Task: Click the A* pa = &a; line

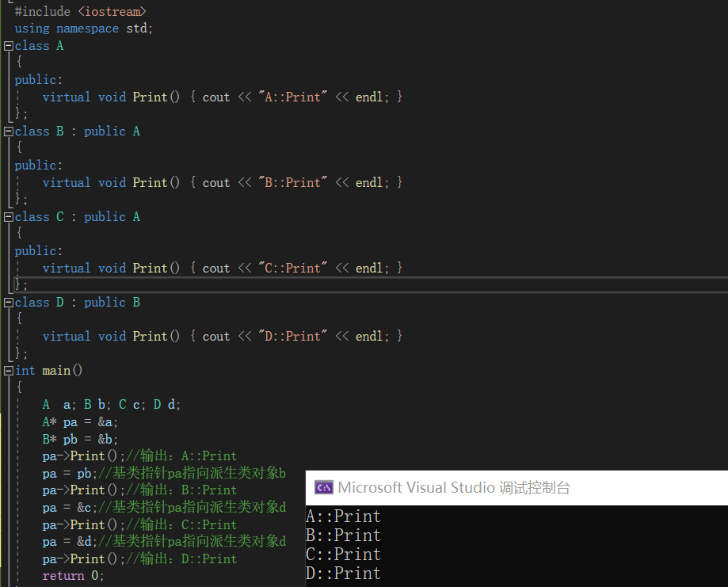Action: (x=80, y=421)
